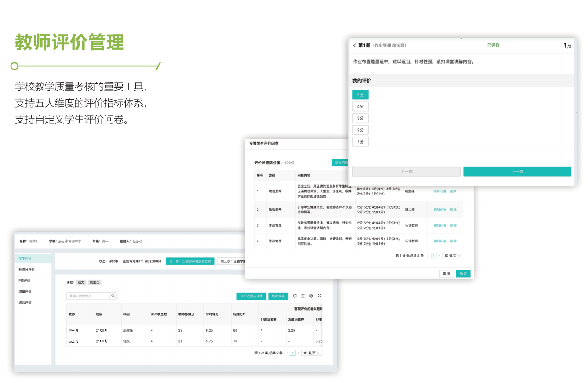Click the 2/政治素养 column header

coord(300,320)
